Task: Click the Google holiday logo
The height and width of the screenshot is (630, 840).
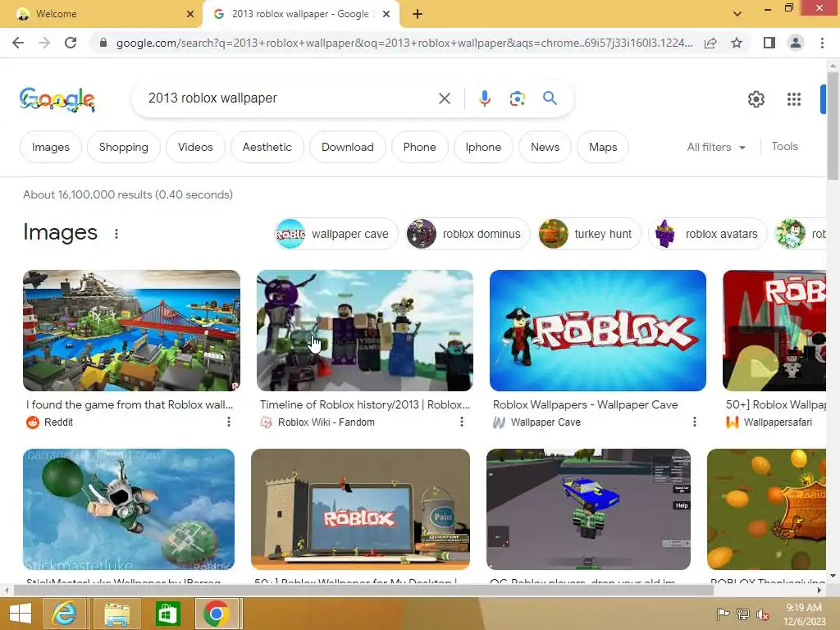Action: [x=57, y=99]
